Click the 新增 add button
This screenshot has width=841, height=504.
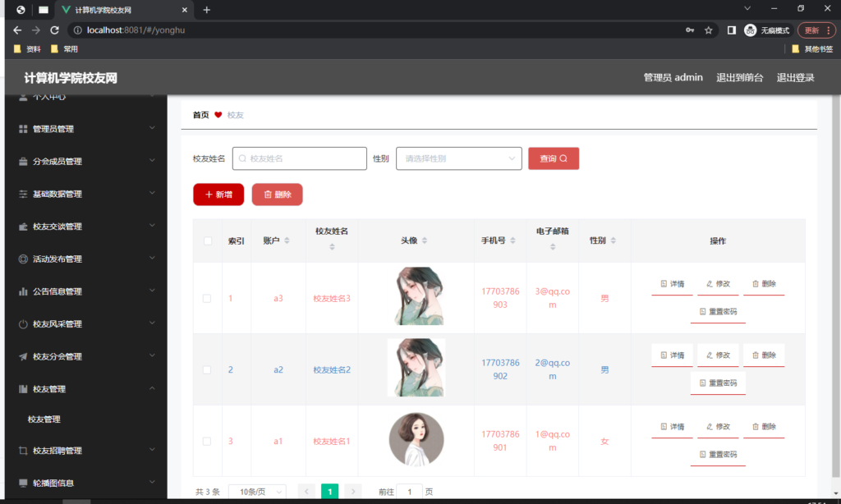[218, 195]
